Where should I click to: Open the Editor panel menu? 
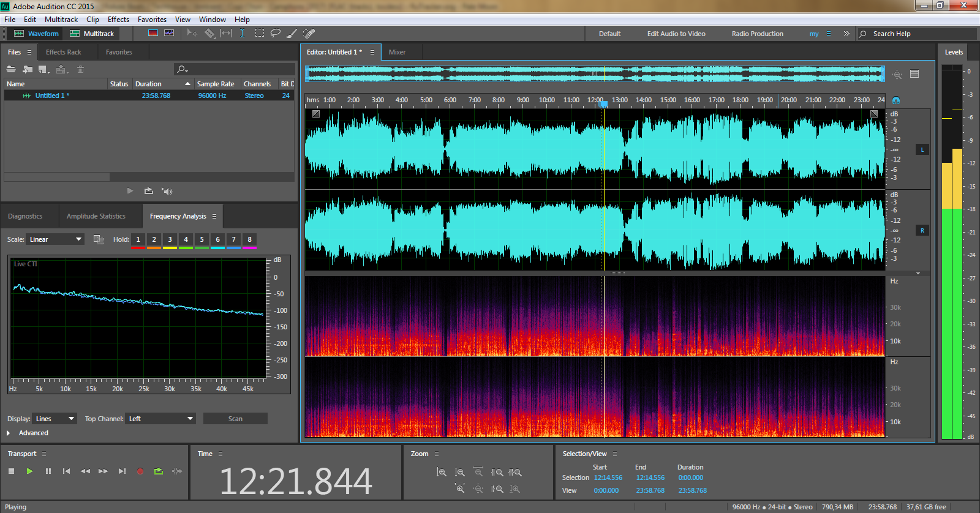372,52
